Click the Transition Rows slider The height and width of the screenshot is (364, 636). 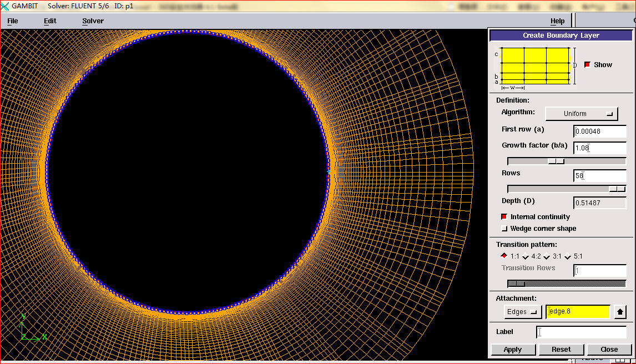[566, 284]
